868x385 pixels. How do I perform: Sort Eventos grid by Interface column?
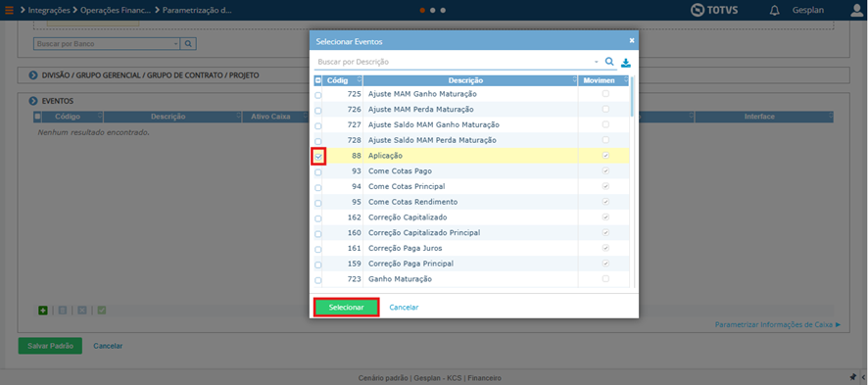click(x=831, y=117)
